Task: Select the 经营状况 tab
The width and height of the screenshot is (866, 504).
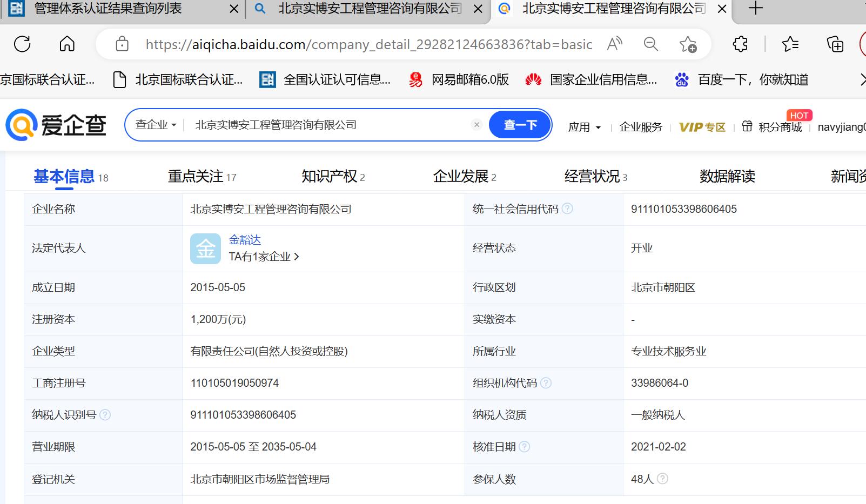Action: pos(596,176)
